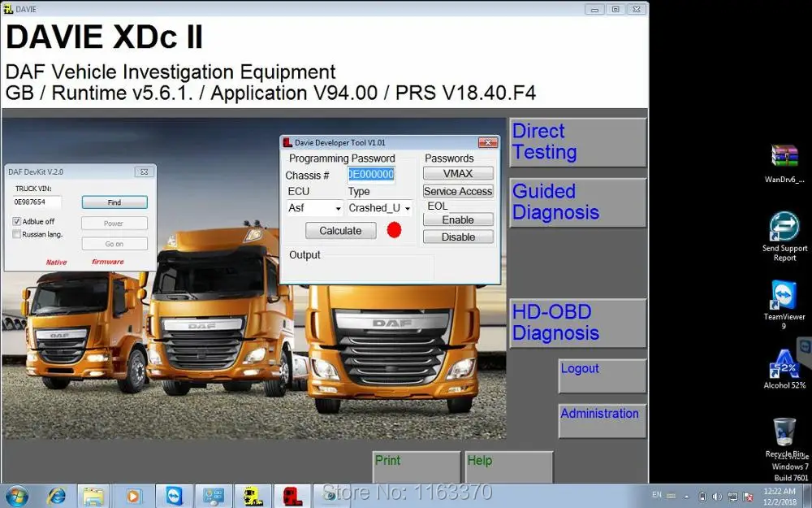
Task: Click the Chassis # input field
Action: click(371, 174)
